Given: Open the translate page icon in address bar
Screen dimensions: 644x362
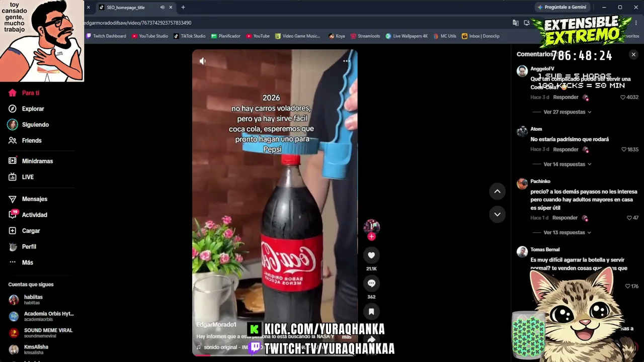Looking at the screenshot, I should 516,23.
